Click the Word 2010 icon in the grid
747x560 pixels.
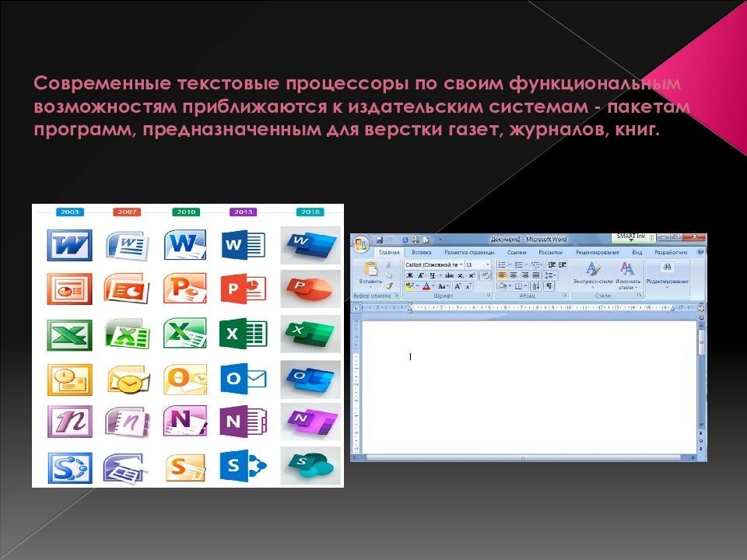tap(185, 245)
